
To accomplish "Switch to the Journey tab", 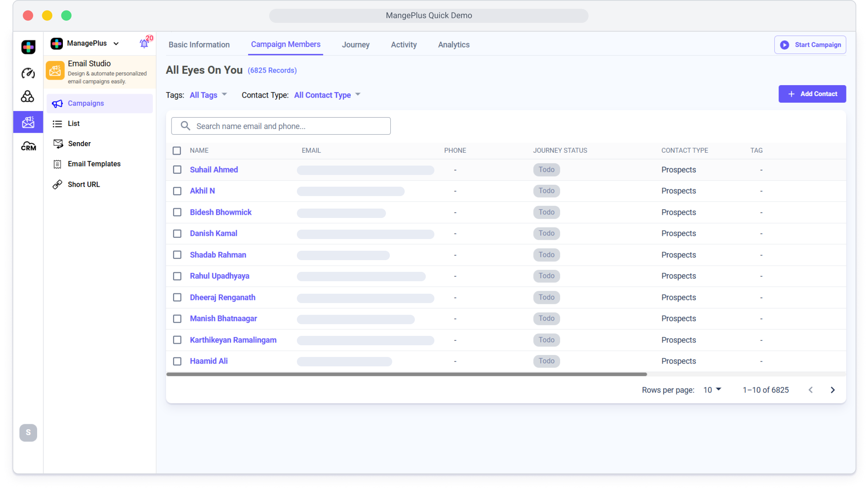I will (x=355, y=45).
